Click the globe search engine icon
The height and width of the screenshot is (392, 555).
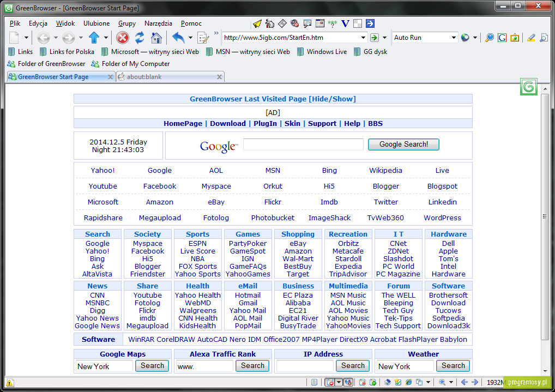click(x=465, y=38)
